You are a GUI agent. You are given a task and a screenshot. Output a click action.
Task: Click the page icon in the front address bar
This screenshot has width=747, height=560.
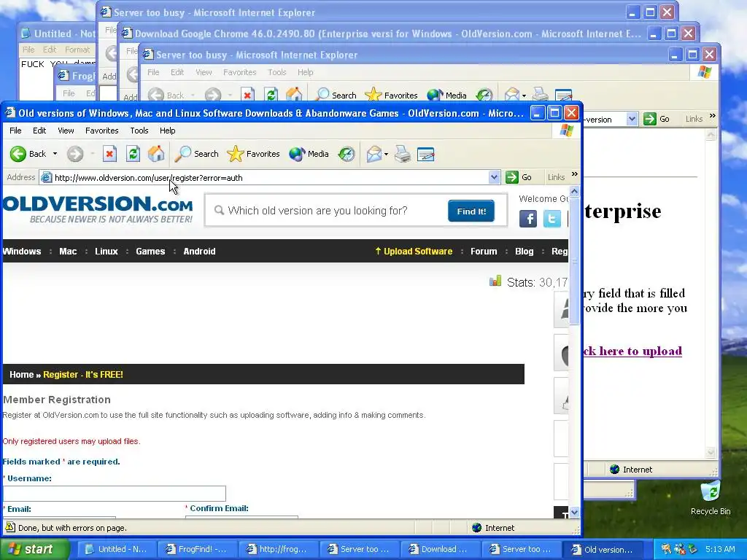[46, 178]
